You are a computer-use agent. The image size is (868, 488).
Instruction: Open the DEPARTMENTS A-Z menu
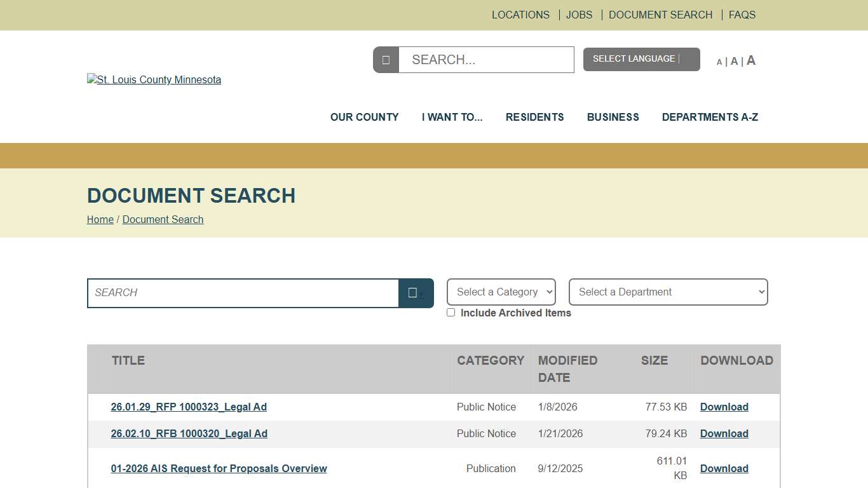pos(710,117)
